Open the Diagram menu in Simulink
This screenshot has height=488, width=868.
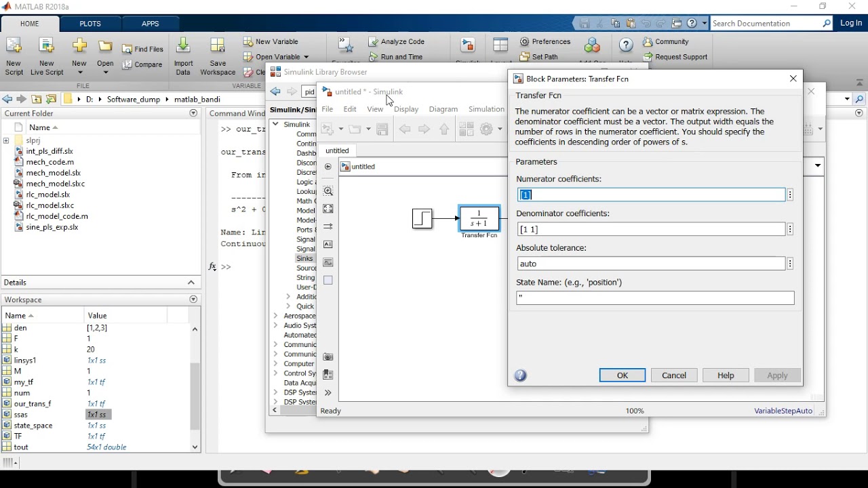click(443, 109)
